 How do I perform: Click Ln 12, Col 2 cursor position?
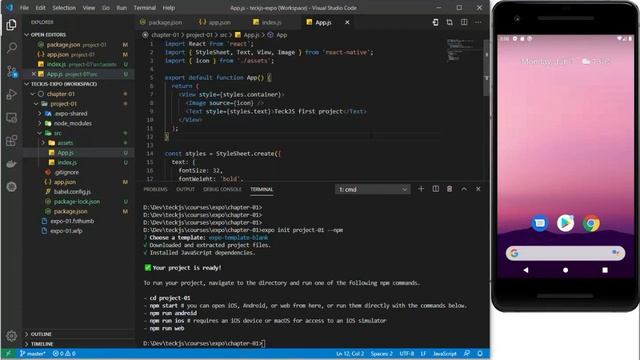(x=350, y=353)
